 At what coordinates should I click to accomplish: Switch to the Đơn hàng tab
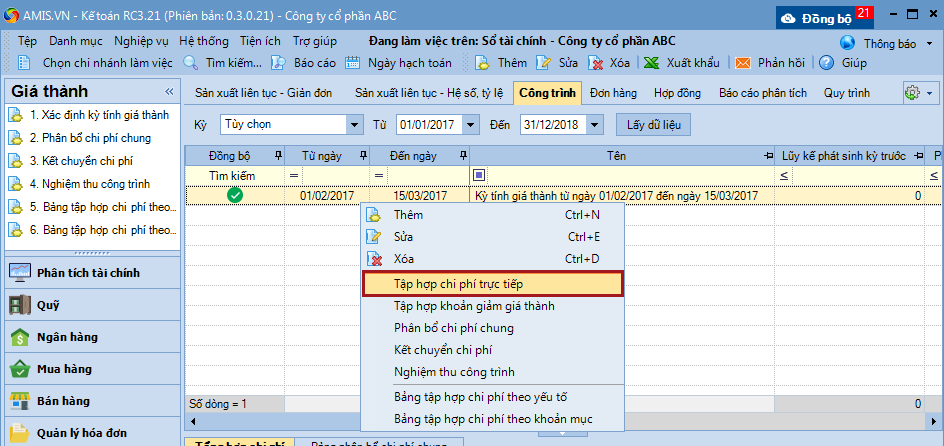coord(613,93)
